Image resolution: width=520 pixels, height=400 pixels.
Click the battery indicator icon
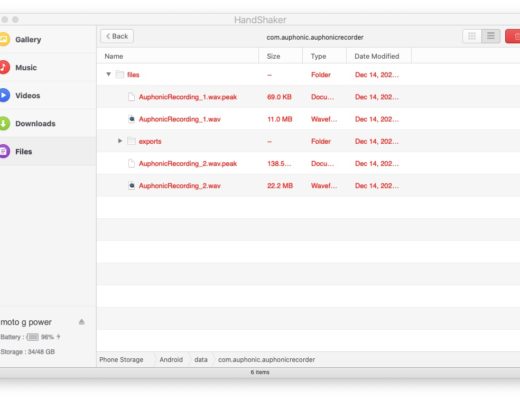[x=33, y=337]
